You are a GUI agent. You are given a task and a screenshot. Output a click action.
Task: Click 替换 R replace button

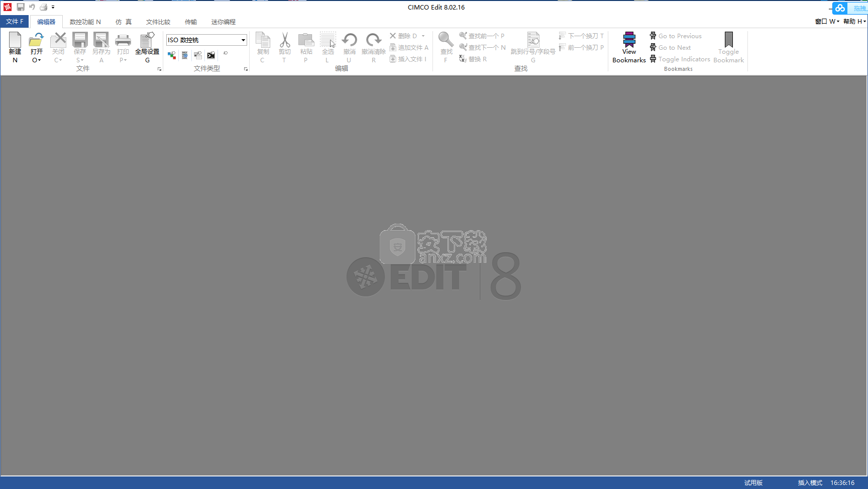tap(473, 59)
